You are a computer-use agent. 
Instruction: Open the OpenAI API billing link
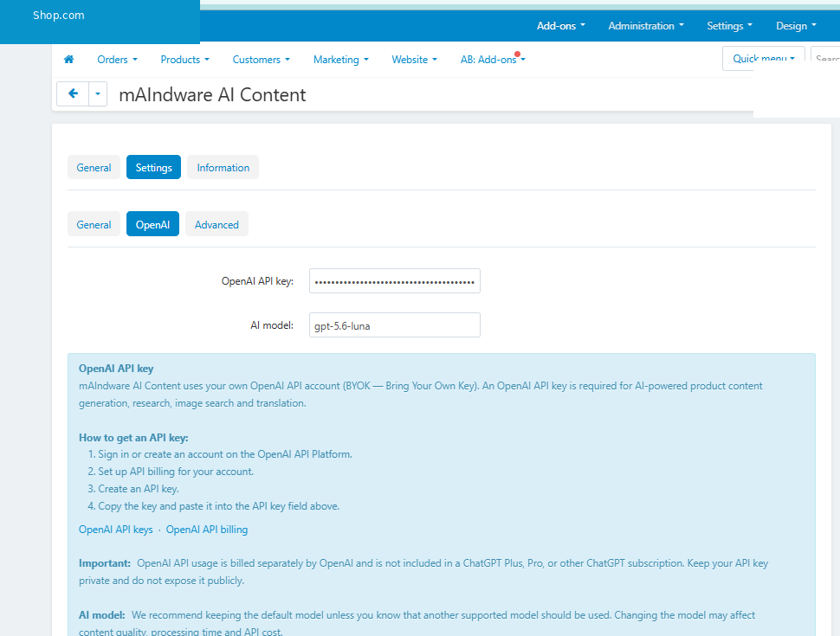point(207,530)
